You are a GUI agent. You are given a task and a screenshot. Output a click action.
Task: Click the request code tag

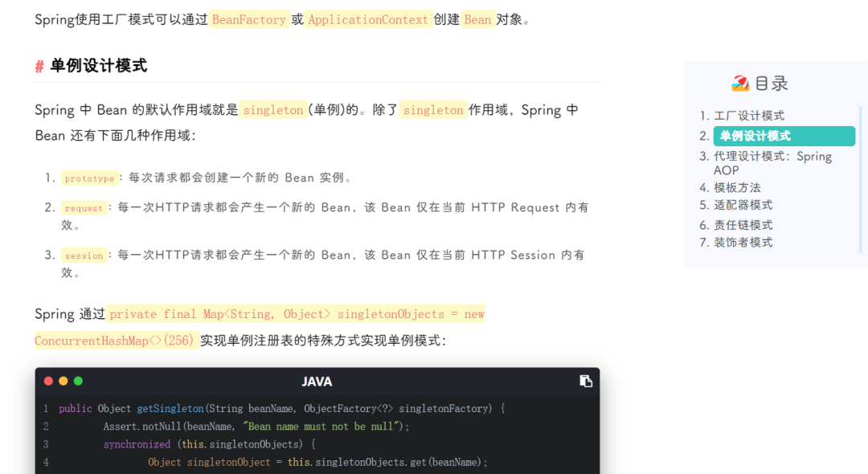(x=84, y=208)
